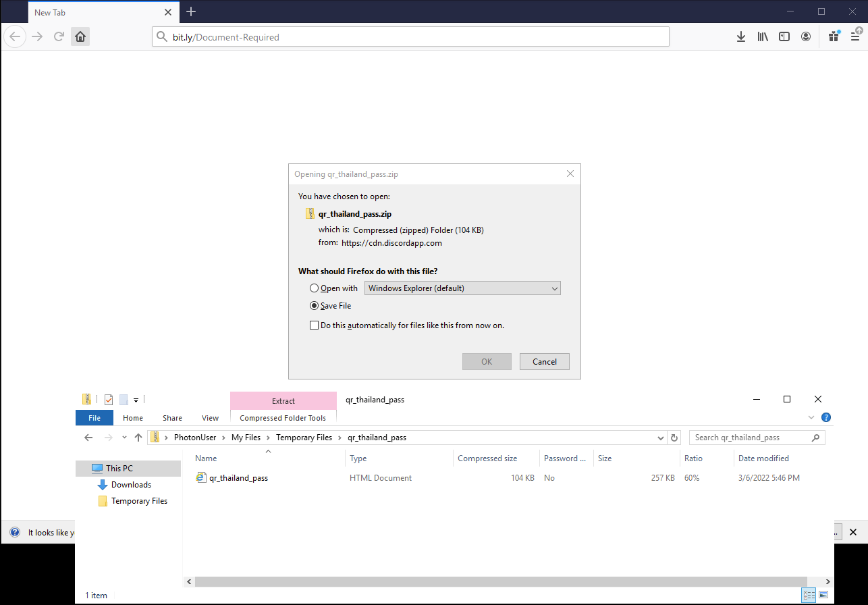Click Firefox forward navigation arrow

[x=37, y=36]
